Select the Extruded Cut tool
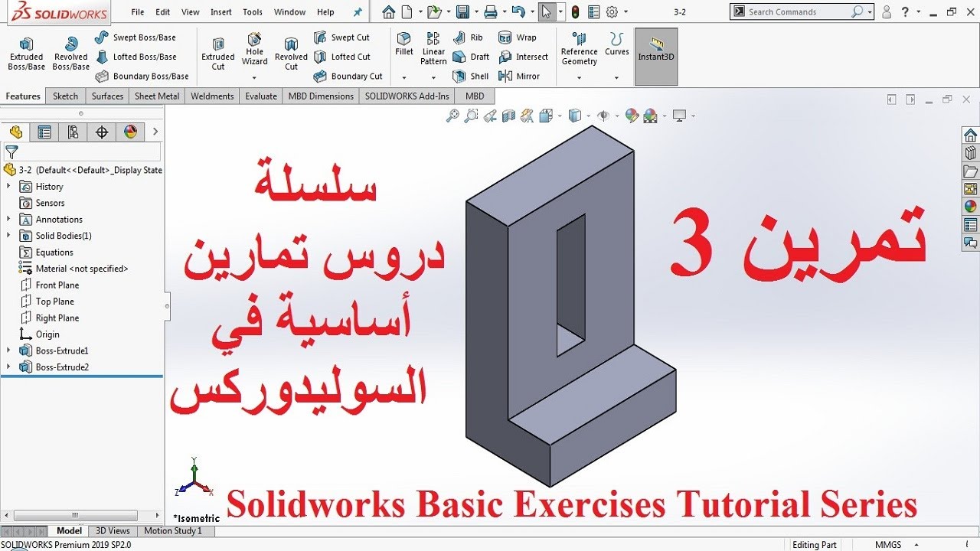This screenshot has width=980, height=551. [x=218, y=54]
